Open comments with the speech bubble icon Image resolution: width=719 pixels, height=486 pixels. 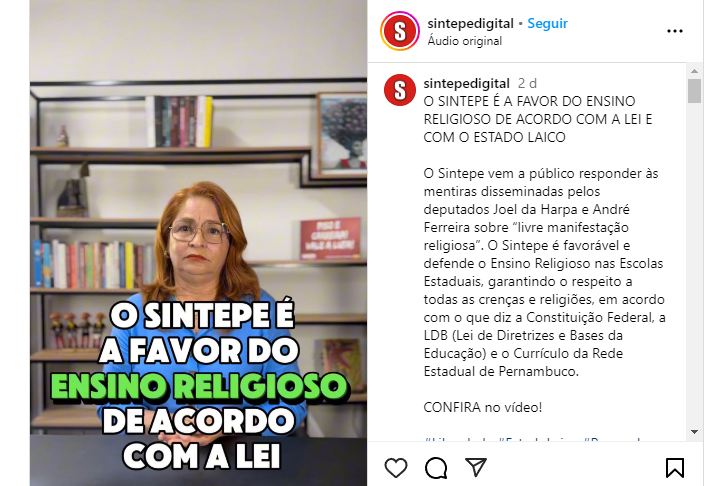point(436,468)
